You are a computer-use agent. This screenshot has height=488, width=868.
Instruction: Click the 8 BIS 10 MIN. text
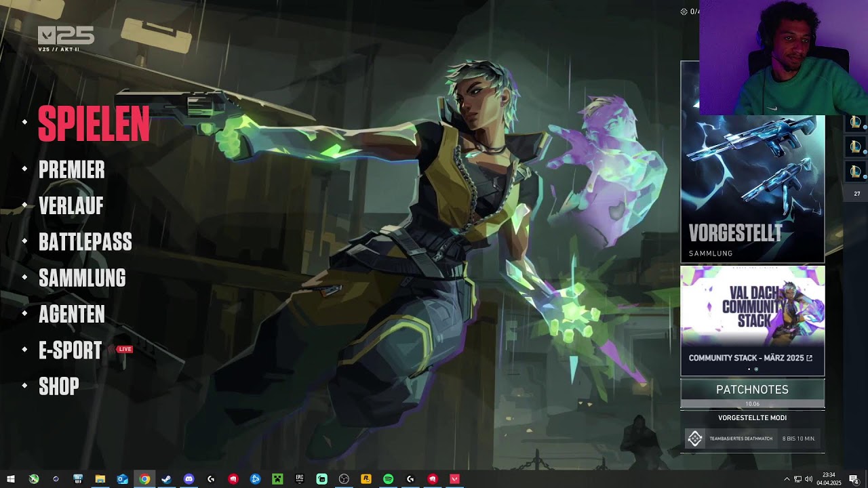(x=799, y=439)
